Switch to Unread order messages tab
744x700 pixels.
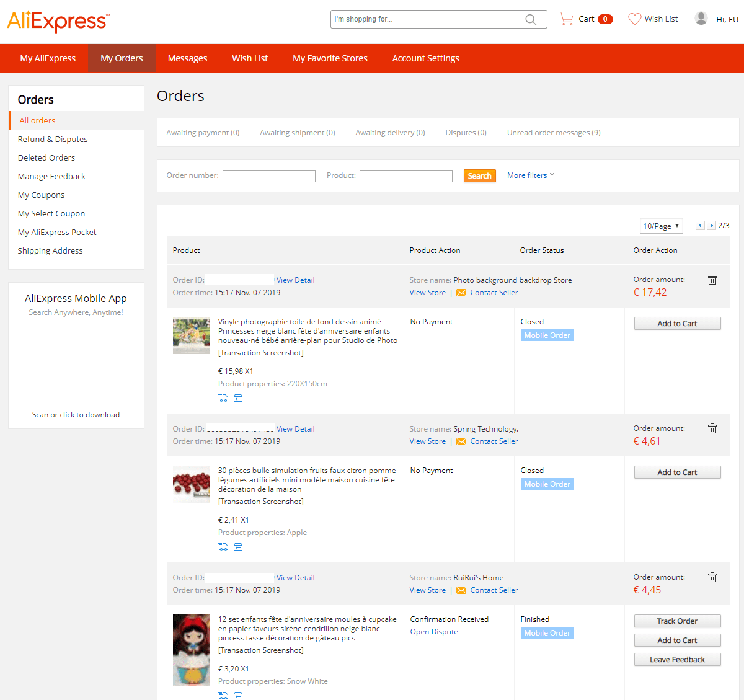[553, 133]
